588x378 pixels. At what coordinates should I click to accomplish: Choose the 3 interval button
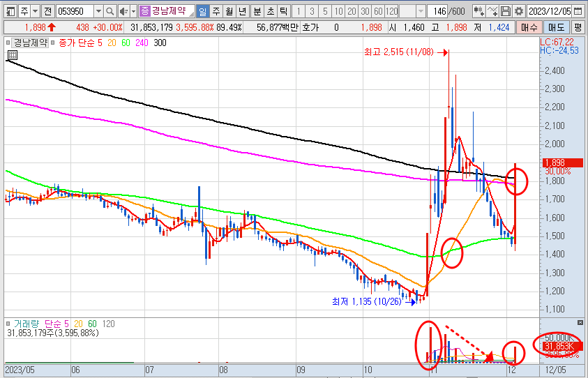(312, 11)
